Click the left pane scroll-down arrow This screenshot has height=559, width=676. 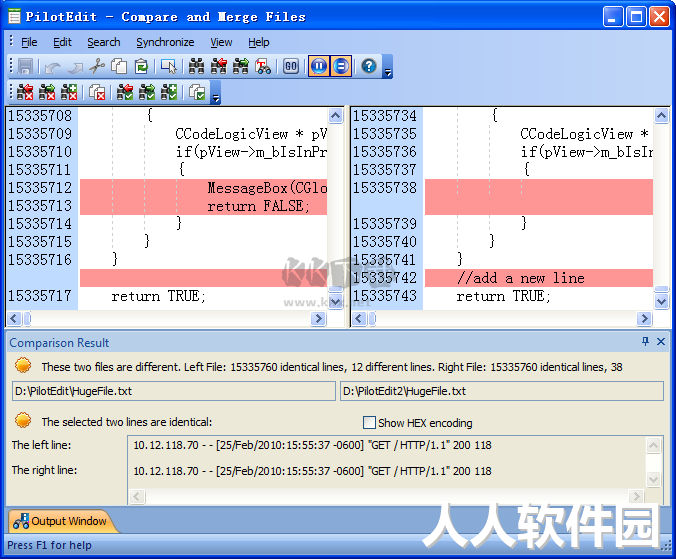(335, 301)
